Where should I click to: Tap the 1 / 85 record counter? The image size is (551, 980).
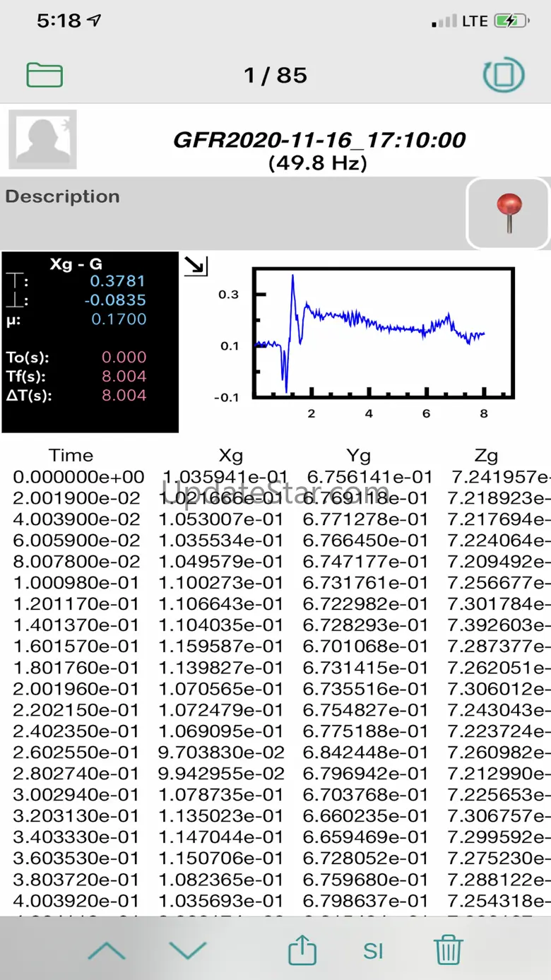[275, 75]
